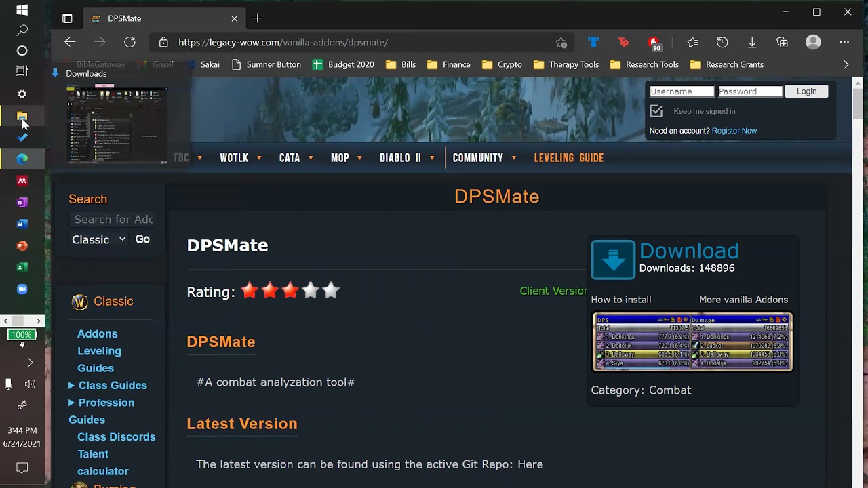
Task: Click the browser back arrow
Action: 70,42
